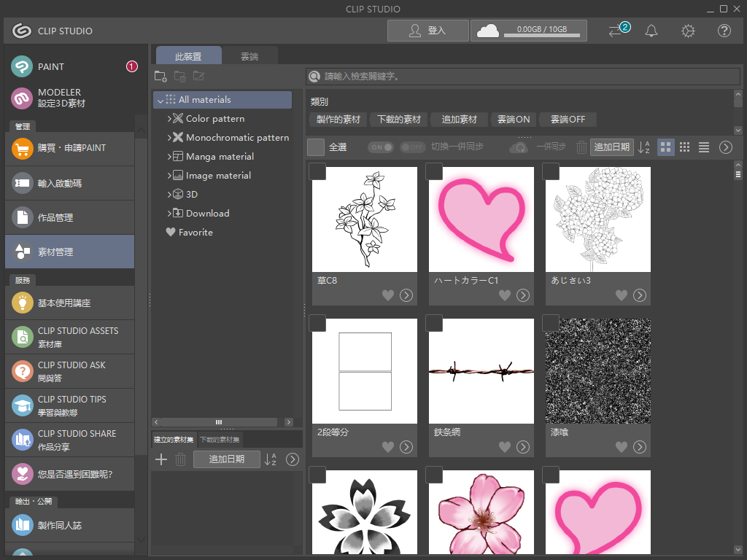Image resolution: width=747 pixels, height=560 pixels.
Task: Click the 登入 login button
Action: pos(427,31)
